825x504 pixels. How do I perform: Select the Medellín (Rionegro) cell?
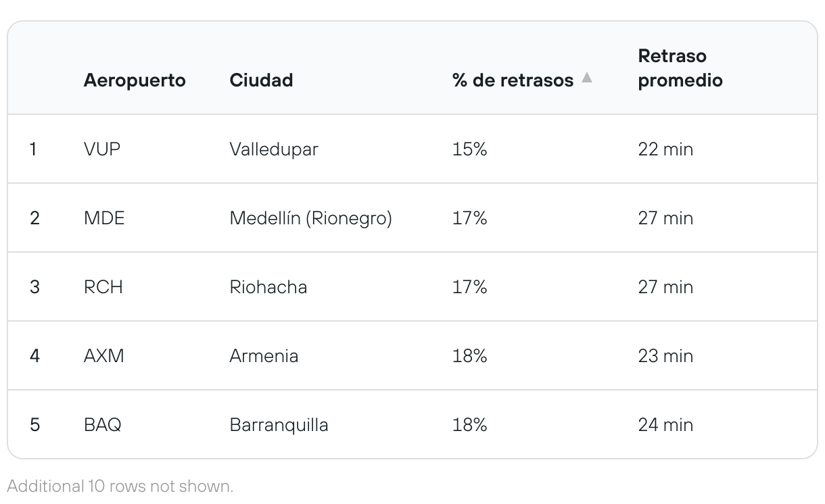click(x=310, y=218)
